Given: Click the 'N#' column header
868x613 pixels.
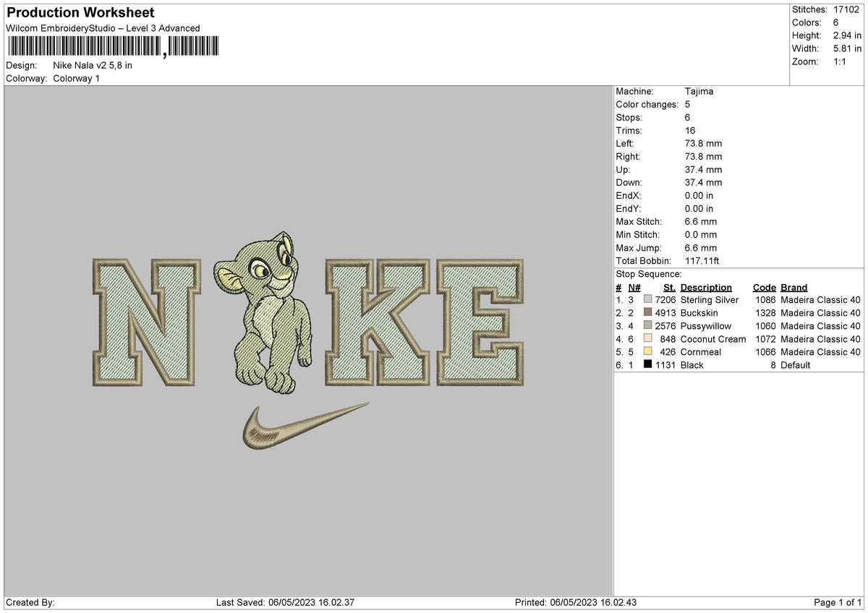Looking at the screenshot, I should click(636, 288).
